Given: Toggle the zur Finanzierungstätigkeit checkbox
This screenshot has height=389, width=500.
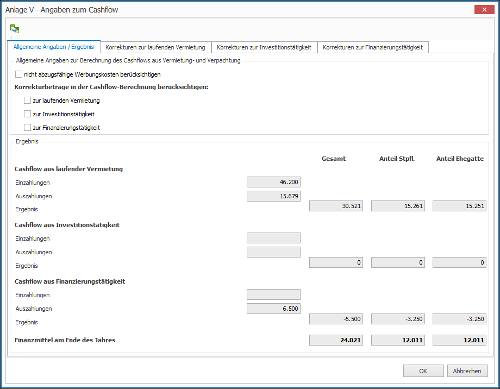Looking at the screenshot, I should point(27,127).
